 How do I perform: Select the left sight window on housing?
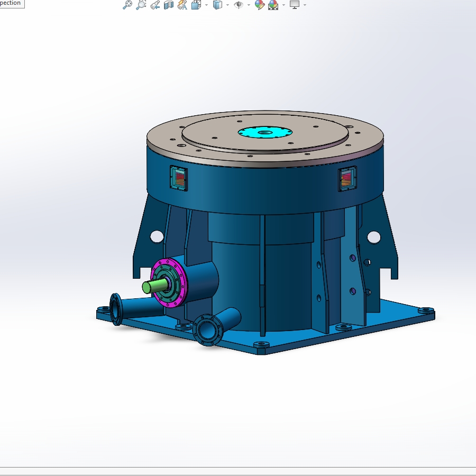tap(179, 178)
